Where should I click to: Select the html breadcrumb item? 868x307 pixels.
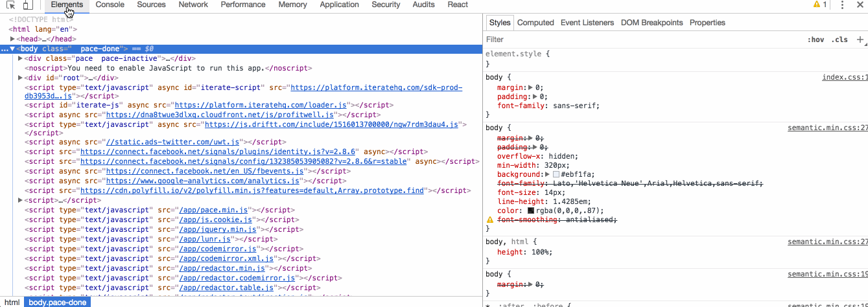(12, 302)
